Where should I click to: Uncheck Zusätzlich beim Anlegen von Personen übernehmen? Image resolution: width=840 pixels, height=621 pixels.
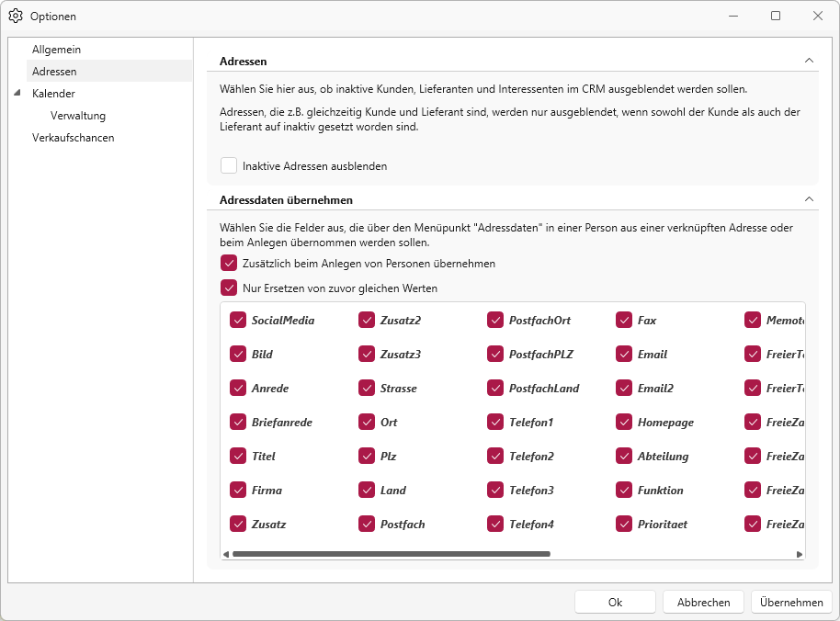(229, 263)
